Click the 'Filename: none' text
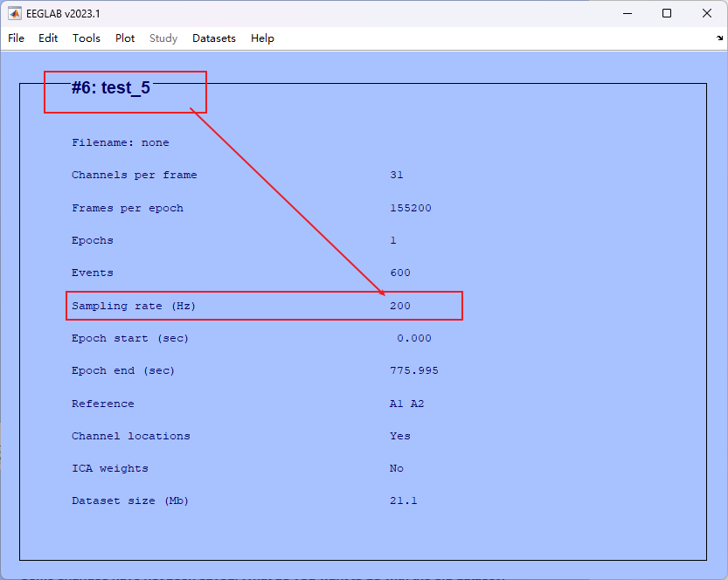This screenshot has height=580, width=728. (121, 142)
